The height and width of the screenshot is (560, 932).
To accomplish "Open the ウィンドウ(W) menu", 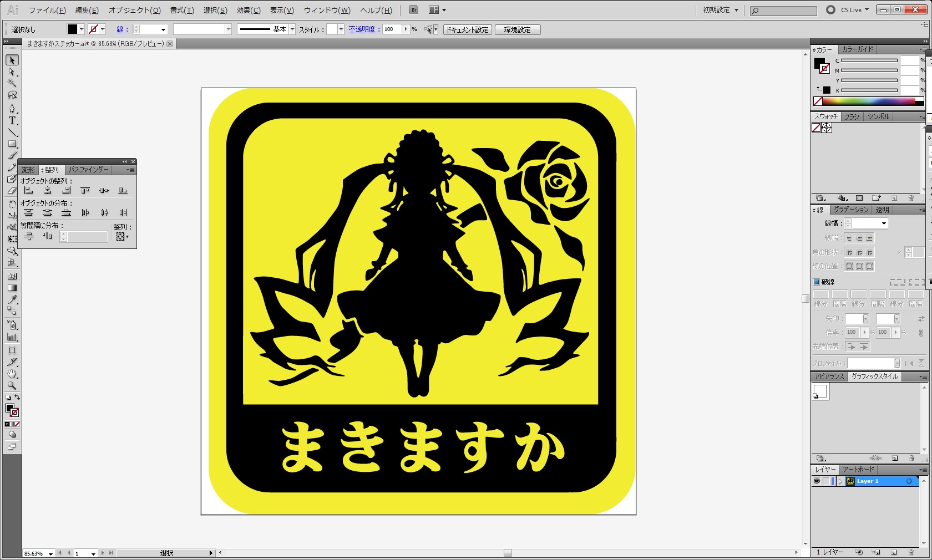I will pos(327,10).
